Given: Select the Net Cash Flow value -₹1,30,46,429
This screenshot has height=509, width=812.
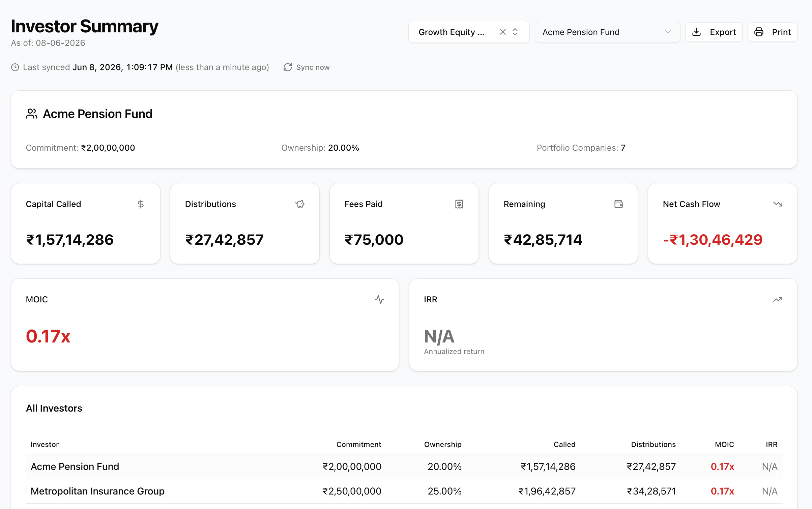Looking at the screenshot, I should 713,240.
